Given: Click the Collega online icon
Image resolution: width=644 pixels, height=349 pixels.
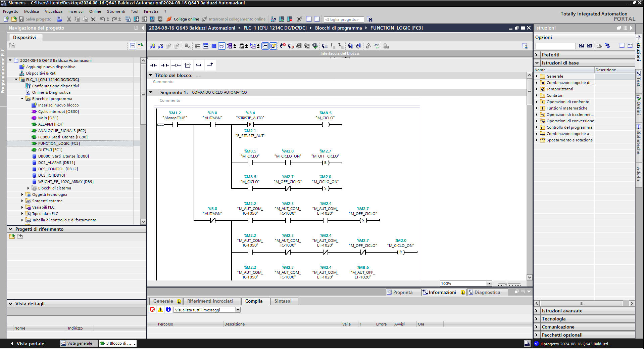Looking at the screenshot, I should 169,19.
